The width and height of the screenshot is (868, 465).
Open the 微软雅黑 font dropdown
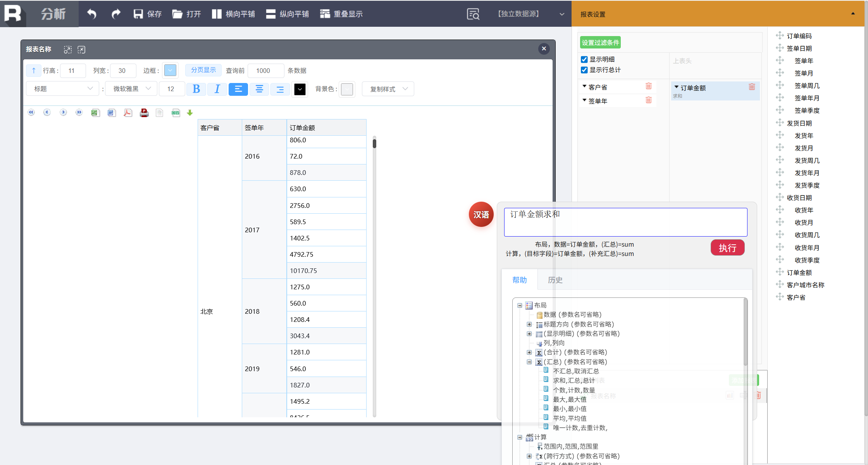[x=131, y=89]
